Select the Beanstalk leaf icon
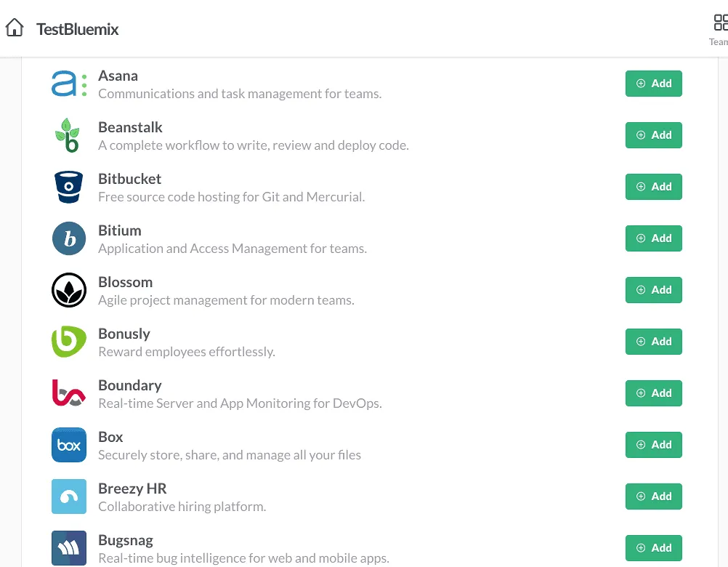This screenshot has height=567, width=728. (68, 134)
